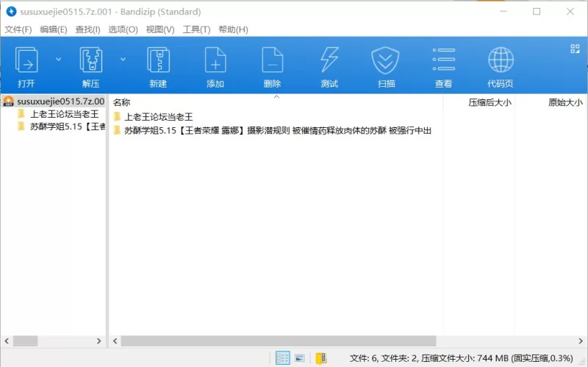Viewport: 588px width, 367px height.
Task: Open the View (查看) list icon
Action: click(x=444, y=60)
